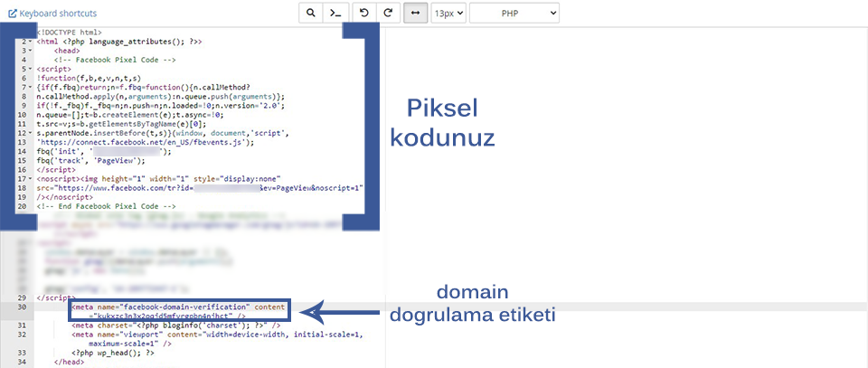The image size is (868, 368).
Task: Click the language_attributes() code line
Action: [119, 42]
